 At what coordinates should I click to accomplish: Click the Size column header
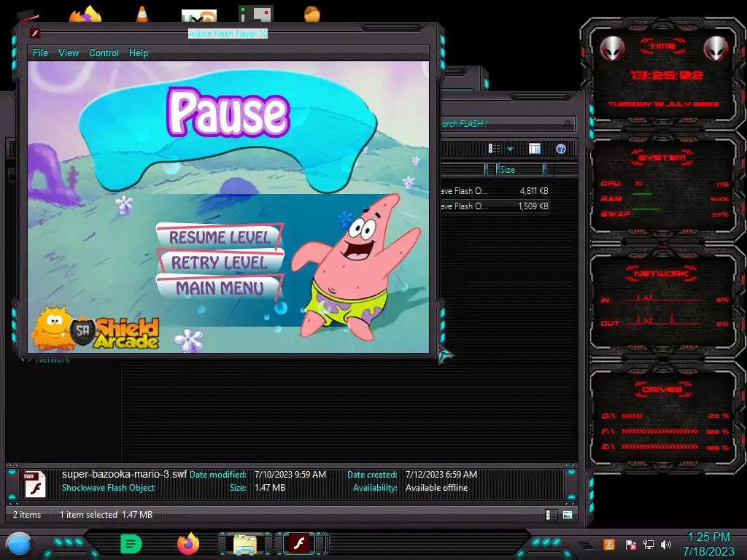[520, 170]
